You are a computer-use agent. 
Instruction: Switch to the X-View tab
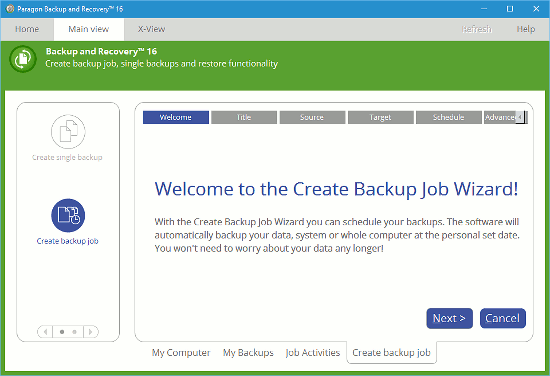[x=152, y=29]
